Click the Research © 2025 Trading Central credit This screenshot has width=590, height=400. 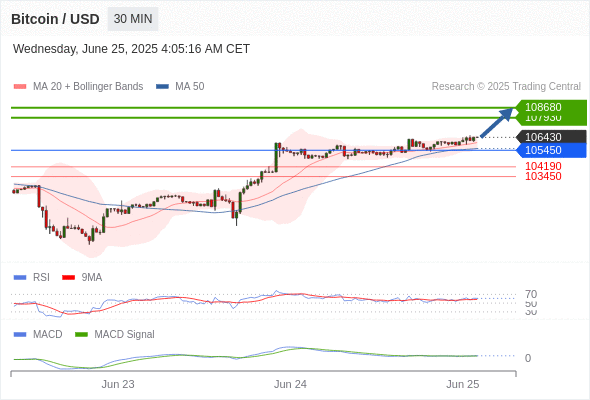click(506, 87)
